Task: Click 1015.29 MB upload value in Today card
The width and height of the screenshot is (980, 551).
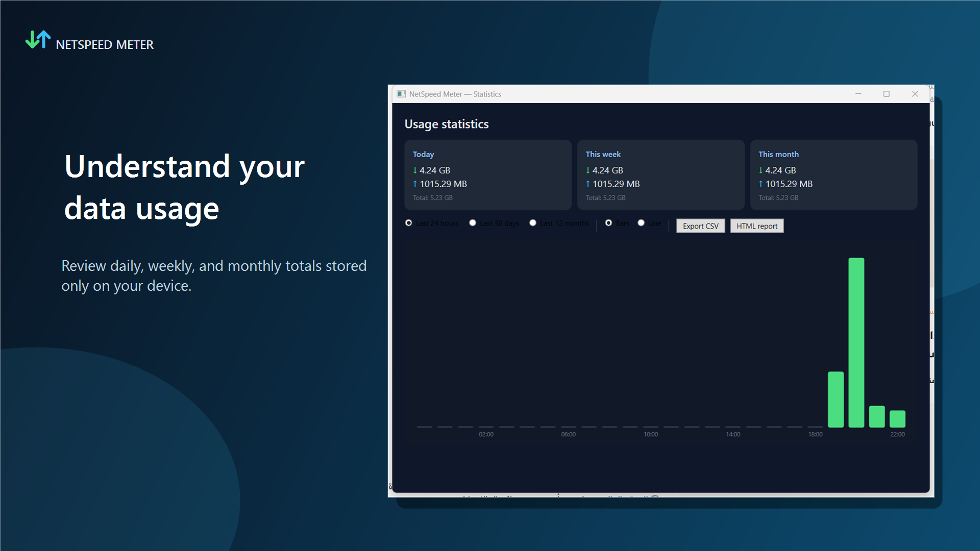Action: [x=443, y=184]
